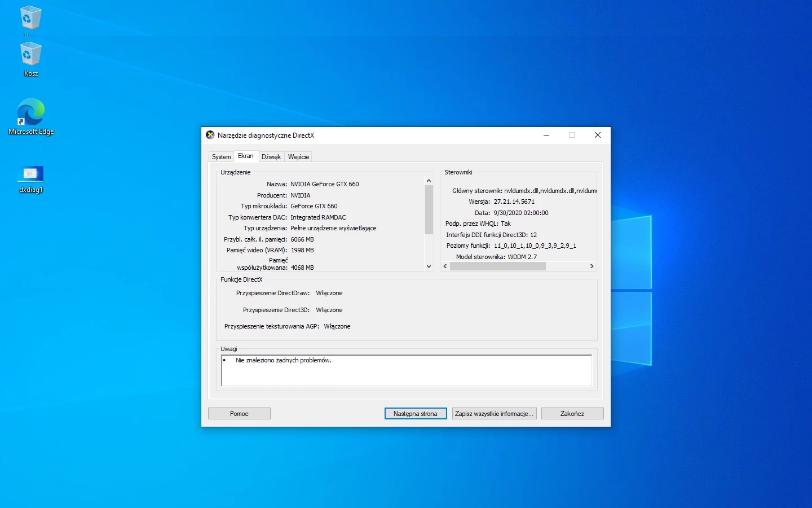Click the Zakończ button

tap(572, 414)
